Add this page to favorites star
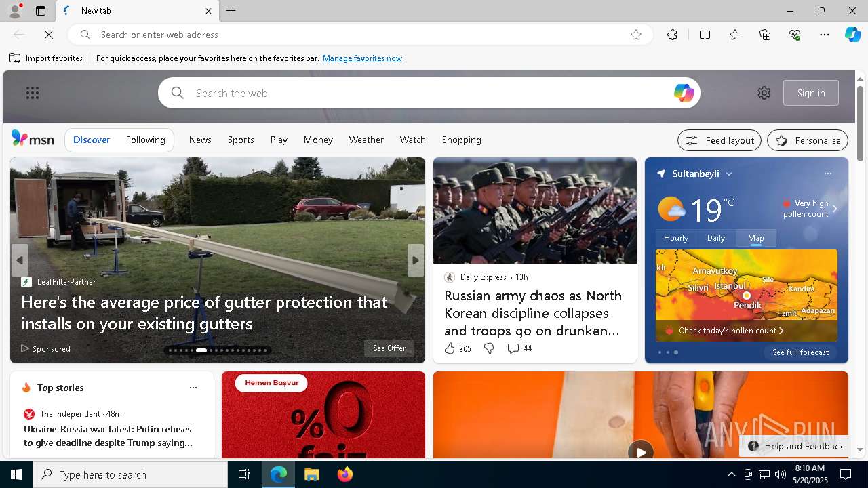 [x=636, y=35]
